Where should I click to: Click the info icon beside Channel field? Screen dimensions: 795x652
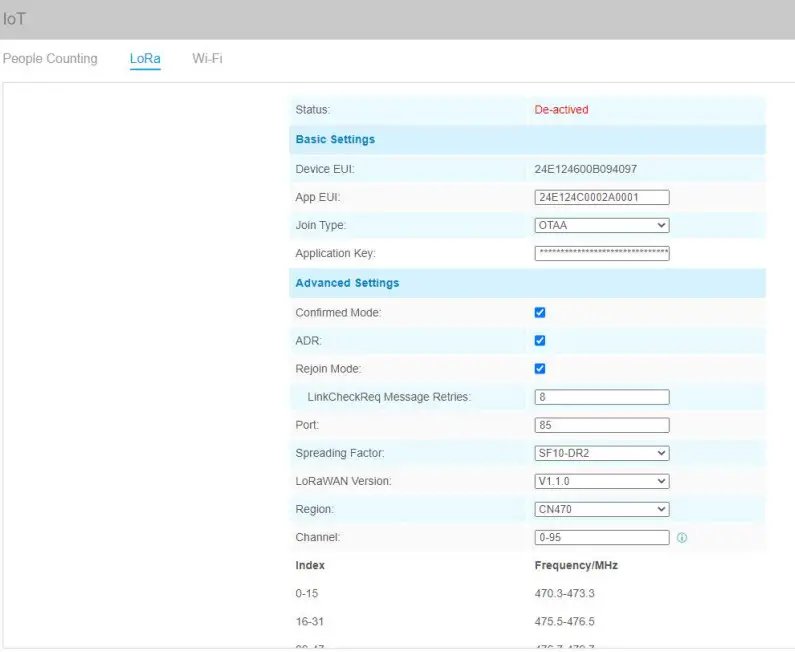pos(682,538)
